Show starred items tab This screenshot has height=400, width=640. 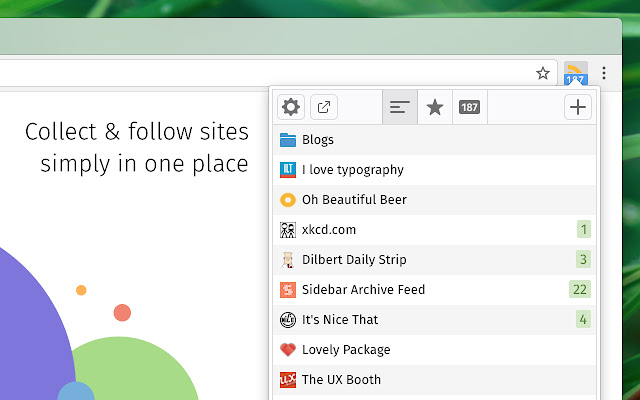[435, 108]
